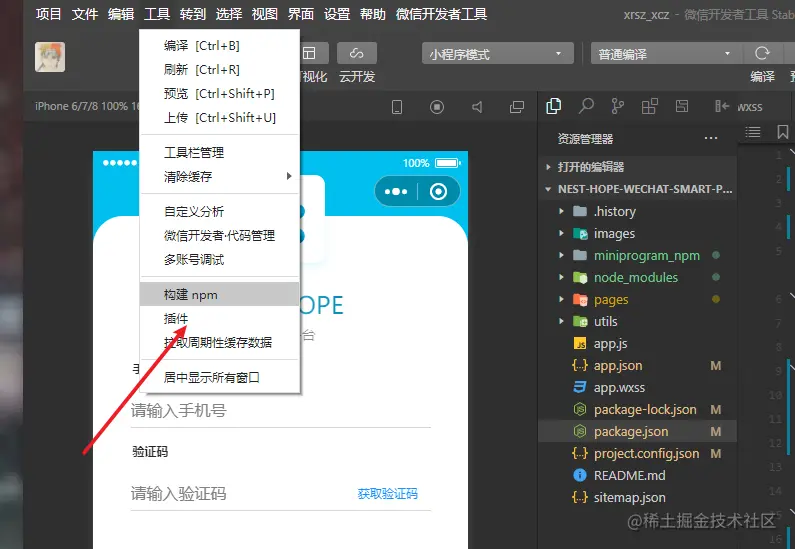
Task: Toggle the phone device icon in the simulator bar
Action: [397, 107]
